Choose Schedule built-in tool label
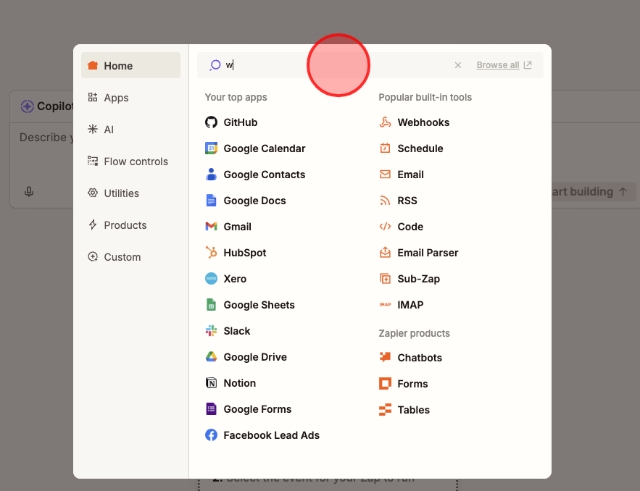The height and width of the screenshot is (491, 640). point(420,148)
